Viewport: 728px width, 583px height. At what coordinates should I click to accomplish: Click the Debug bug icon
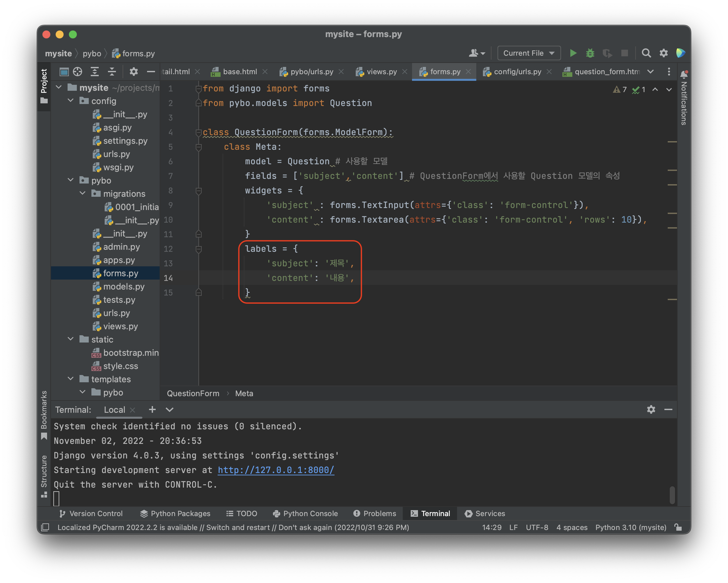590,53
